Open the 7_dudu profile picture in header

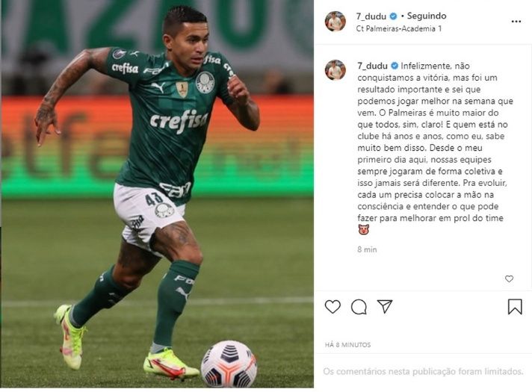click(335, 22)
